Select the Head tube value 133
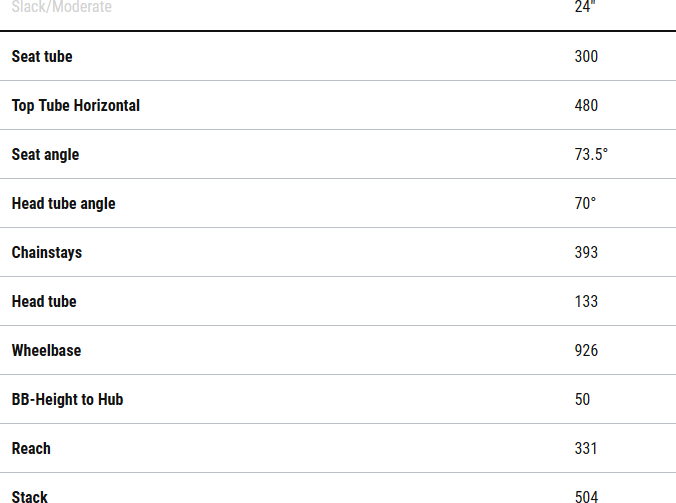 coord(586,302)
